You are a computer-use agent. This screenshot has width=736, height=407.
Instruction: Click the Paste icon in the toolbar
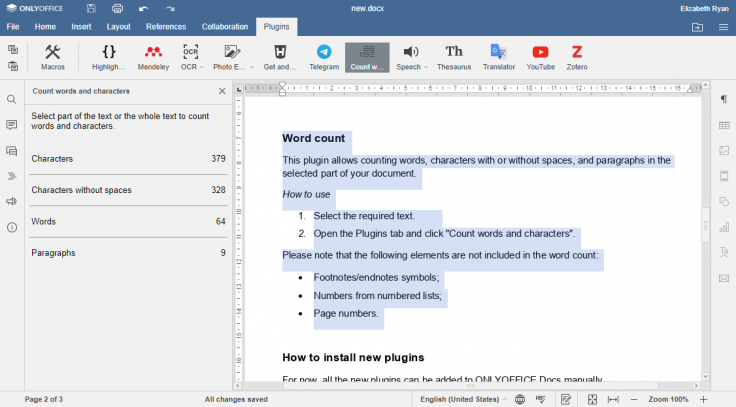tap(13, 66)
